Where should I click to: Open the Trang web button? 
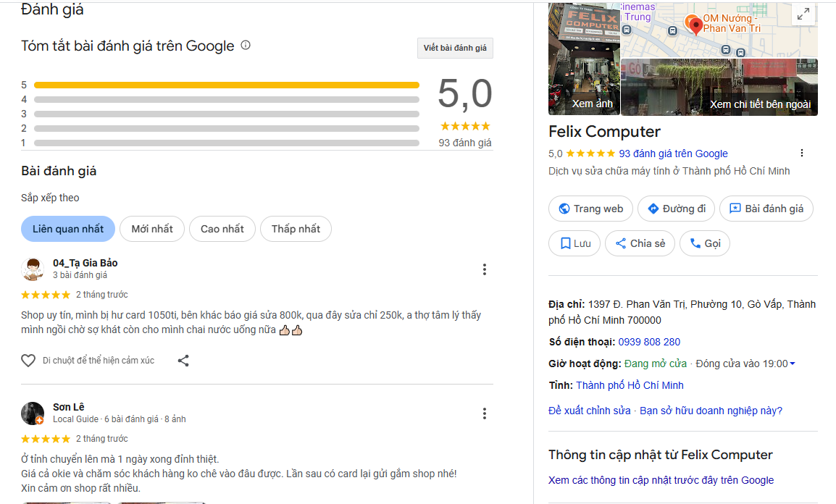point(591,209)
